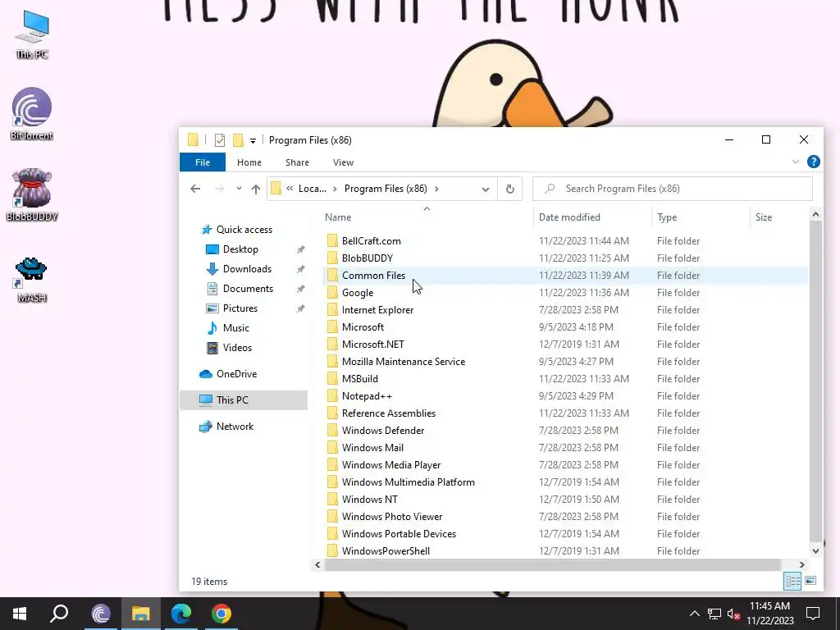Click the muted volume tray icon
The image size is (840, 630).
pos(733,614)
